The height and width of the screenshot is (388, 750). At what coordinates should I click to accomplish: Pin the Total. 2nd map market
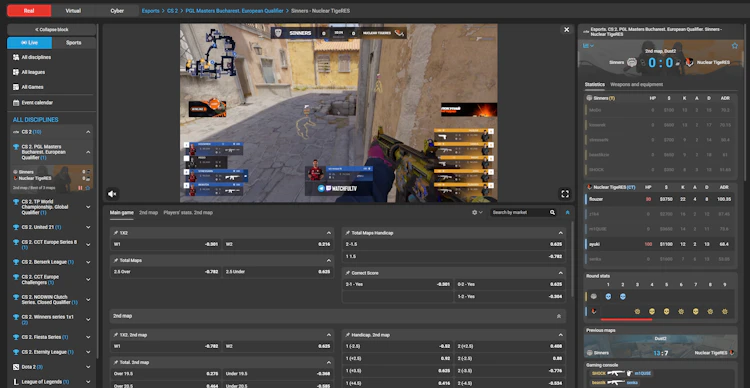click(x=116, y=363)
